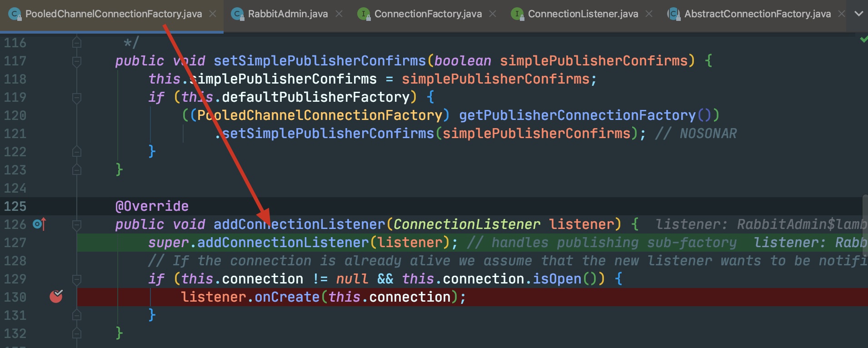868x348 pixels.
Task: Switch to the ConnectionFactory.java tab
Action: [428, 14]
